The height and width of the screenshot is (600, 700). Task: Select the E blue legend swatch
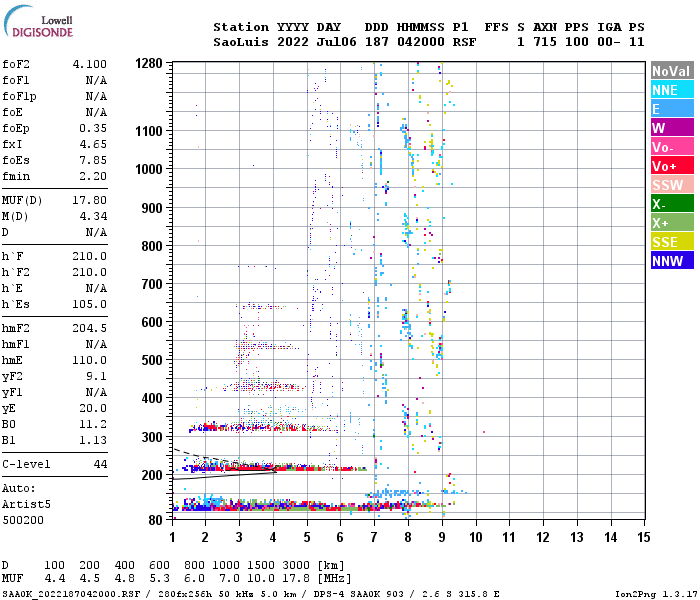[x=672, y=108]
